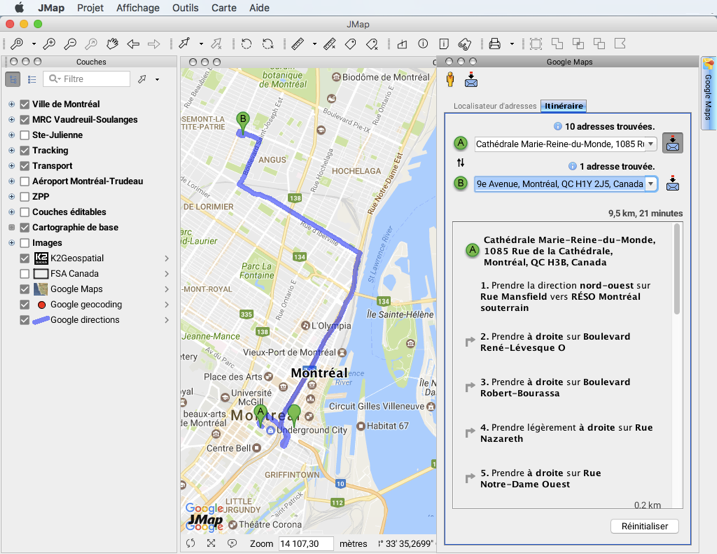Enable Aéroport Montréal-Trudeau layer
The image size is (717, 554).
tap(25, 181)
